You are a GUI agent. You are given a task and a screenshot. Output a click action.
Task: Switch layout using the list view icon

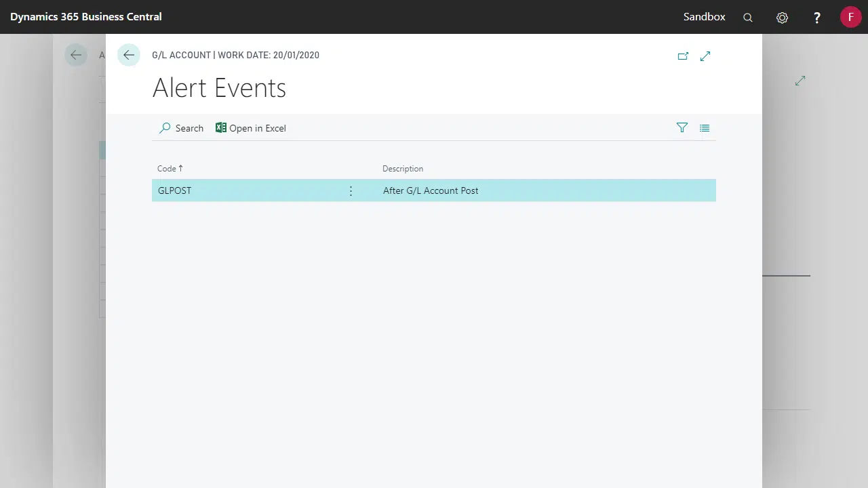pyautogui.click(x=705, y=128)
